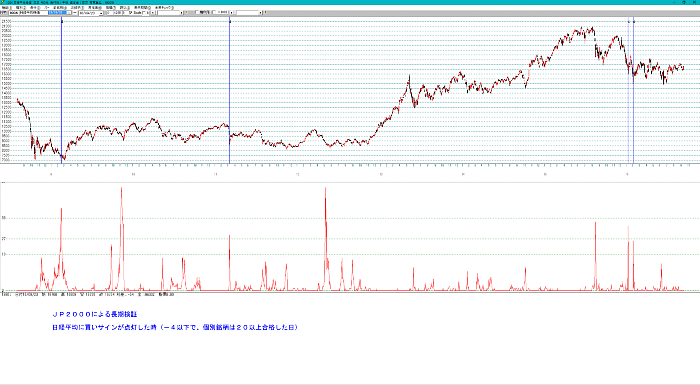
Task: Click the highlighted blue date input field
Action: (58, 13)
